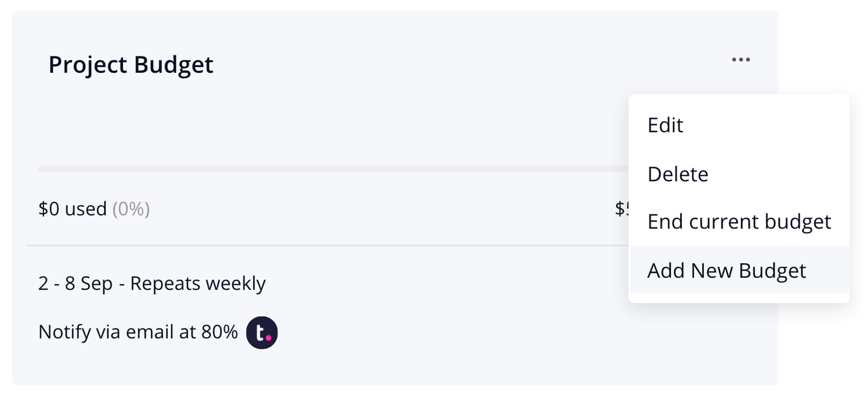Image resolution: width=868 pixels, height=395 pixels.
Task: Select the pink-dot Toggl avatar icon
Action: coord(261,332)
